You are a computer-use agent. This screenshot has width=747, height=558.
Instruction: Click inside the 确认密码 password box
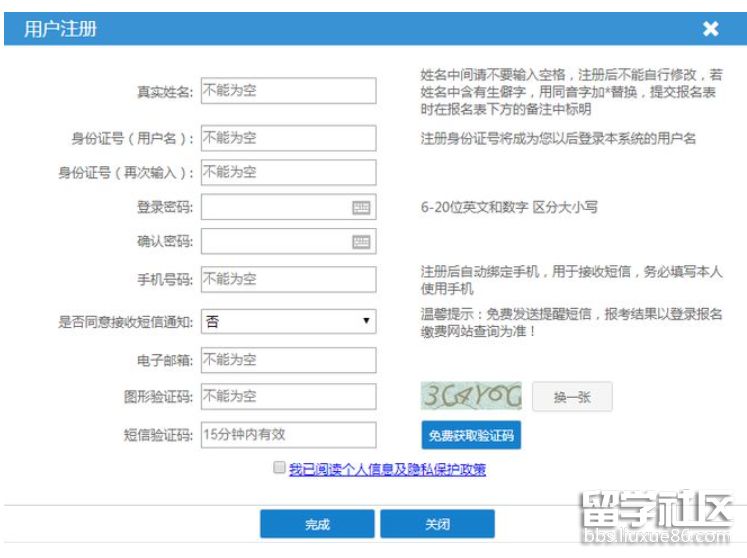275,242
